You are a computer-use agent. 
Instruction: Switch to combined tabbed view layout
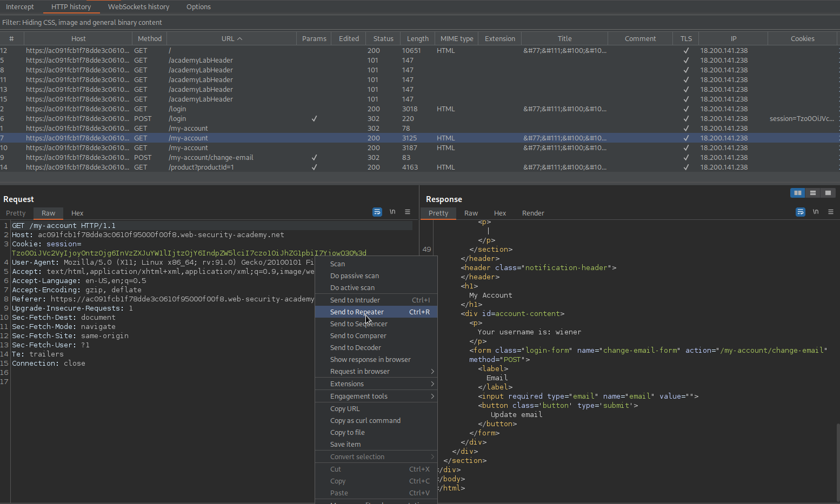[x=828, y=193]
